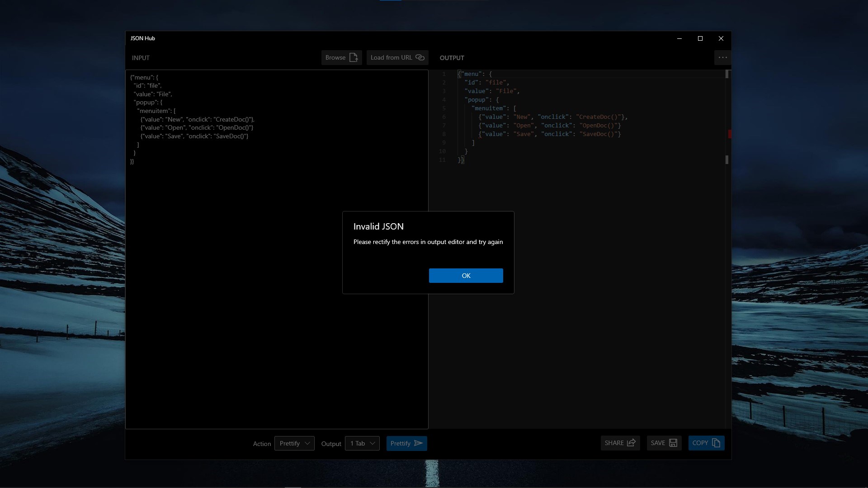Click the red error marker in output scrollbar
This screenshot has height=488, width=868.
pos(729,134)
